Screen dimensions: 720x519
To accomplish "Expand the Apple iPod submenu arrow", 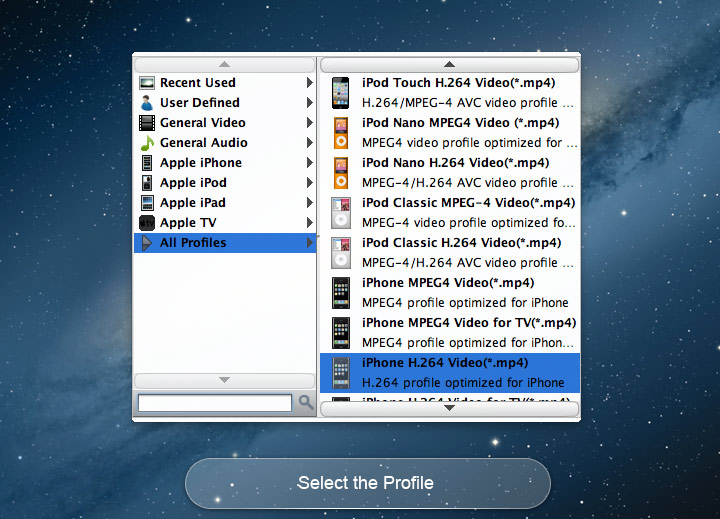I will click(309, 183).
